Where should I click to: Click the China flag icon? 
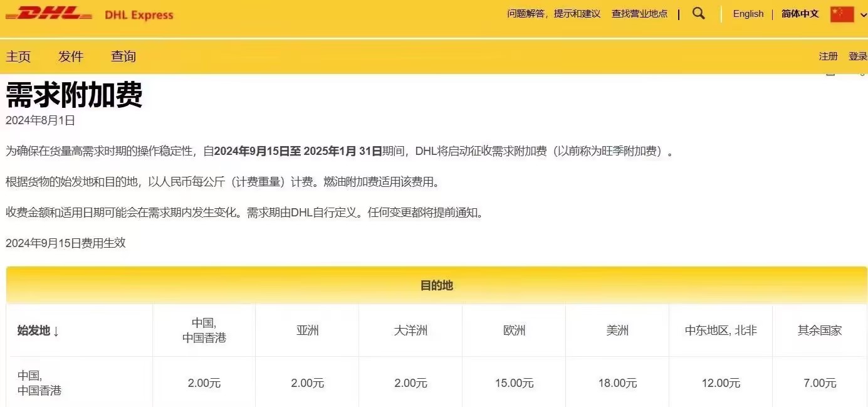[x=842, y=14]
